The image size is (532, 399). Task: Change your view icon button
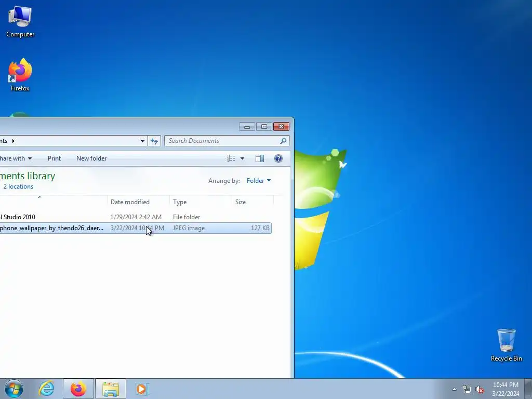[231, 158]
